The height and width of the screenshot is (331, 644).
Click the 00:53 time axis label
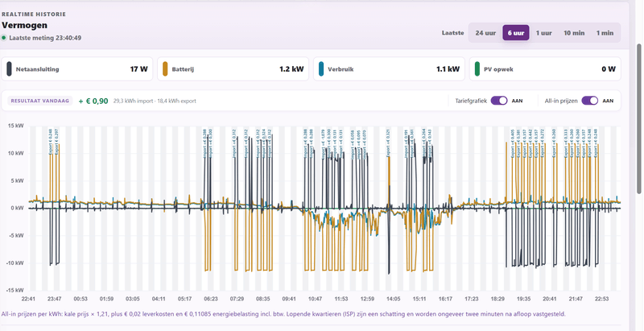[80, 299]
